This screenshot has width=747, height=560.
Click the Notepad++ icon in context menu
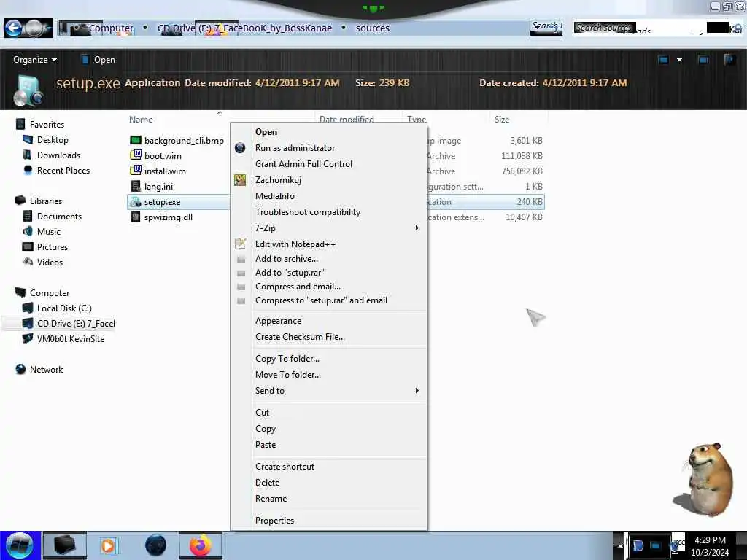[x=240, y=244]
